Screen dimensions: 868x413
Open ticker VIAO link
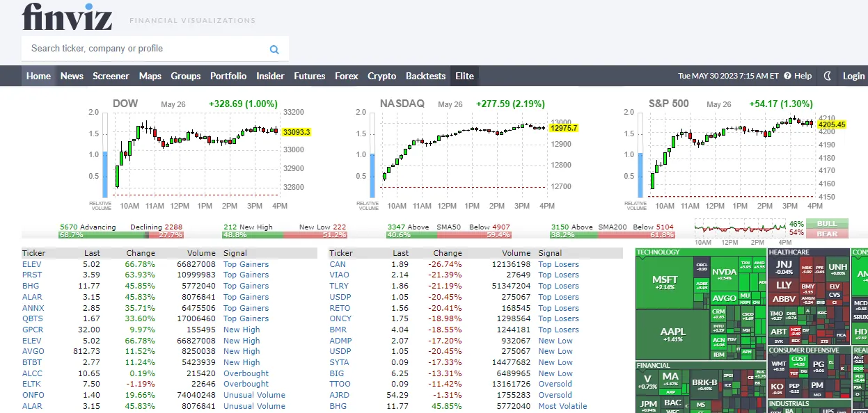pos(339,275)
